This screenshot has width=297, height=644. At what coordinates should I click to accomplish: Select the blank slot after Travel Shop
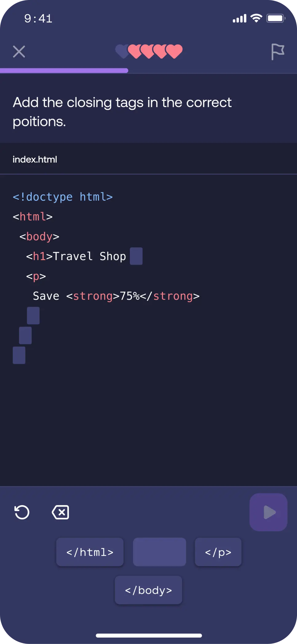(x=136, y=256)
